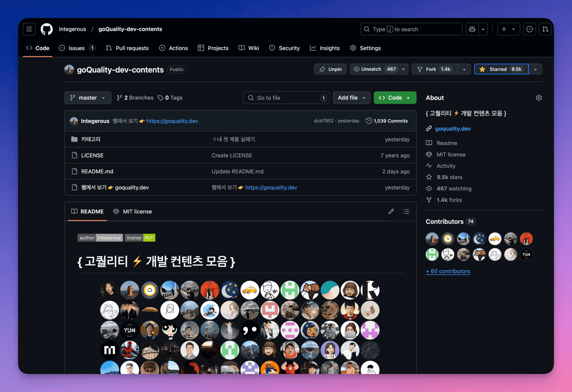Select the MIT license tab in README panel
This screenshot has height=392, width=572.
click(x=133, y=211)
